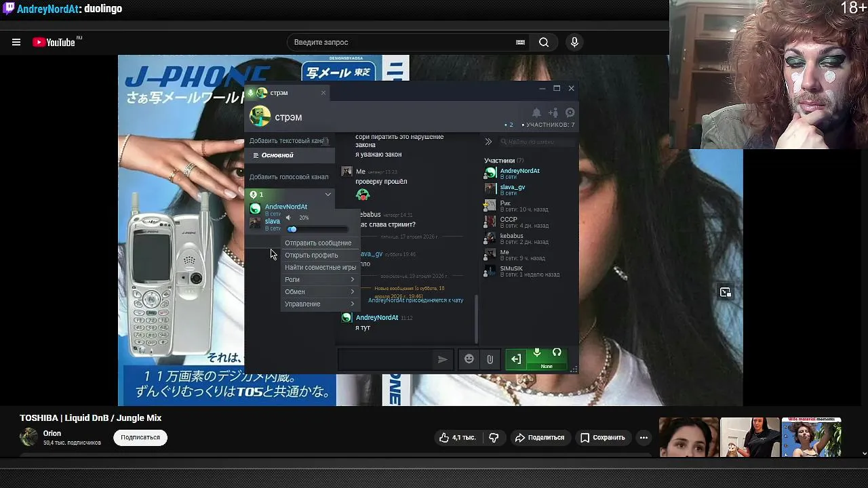
Task: Open group chat settings gear
Action: pyautogui.click(x=570, y=113)
